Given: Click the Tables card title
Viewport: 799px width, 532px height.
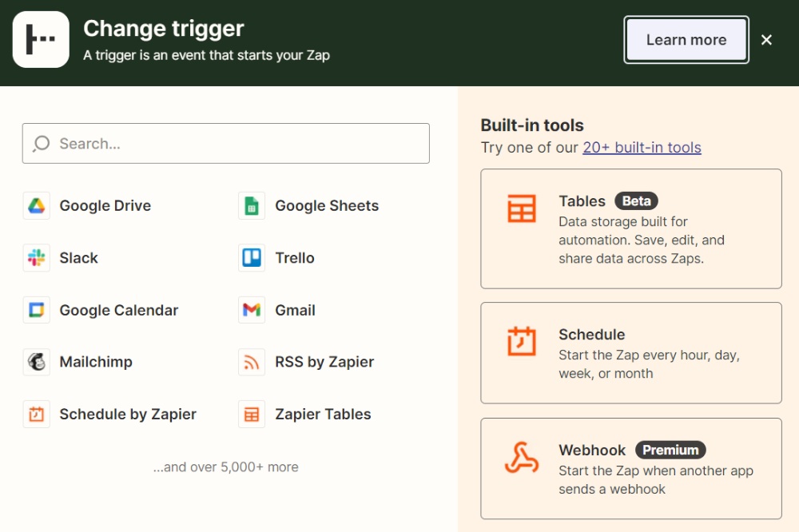Looking at the screenshot, I should (x=582, y=200).
